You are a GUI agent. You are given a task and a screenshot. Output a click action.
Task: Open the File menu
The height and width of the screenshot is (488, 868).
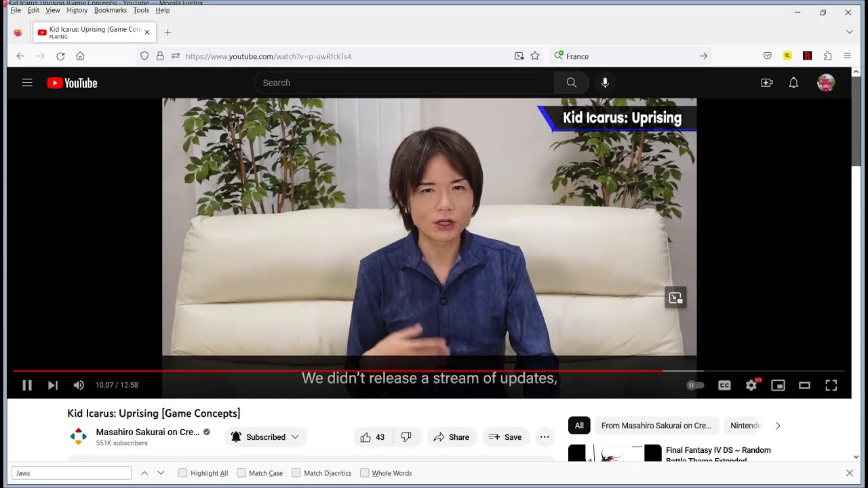[x=16, y=10]
